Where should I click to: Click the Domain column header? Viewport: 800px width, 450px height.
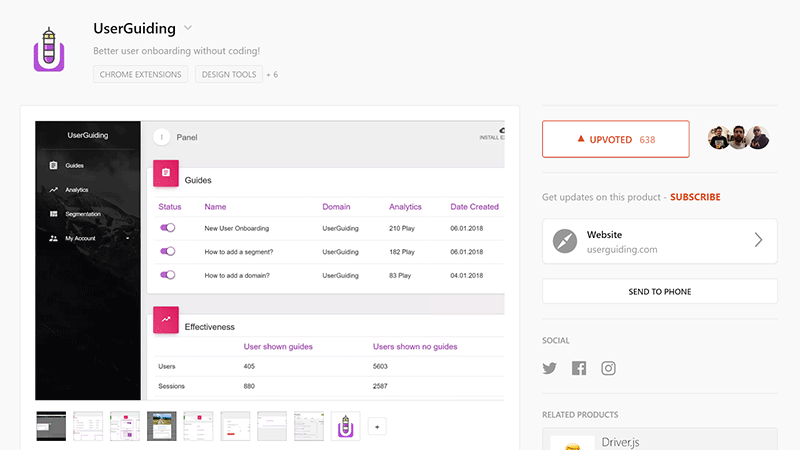coord(336,207)
